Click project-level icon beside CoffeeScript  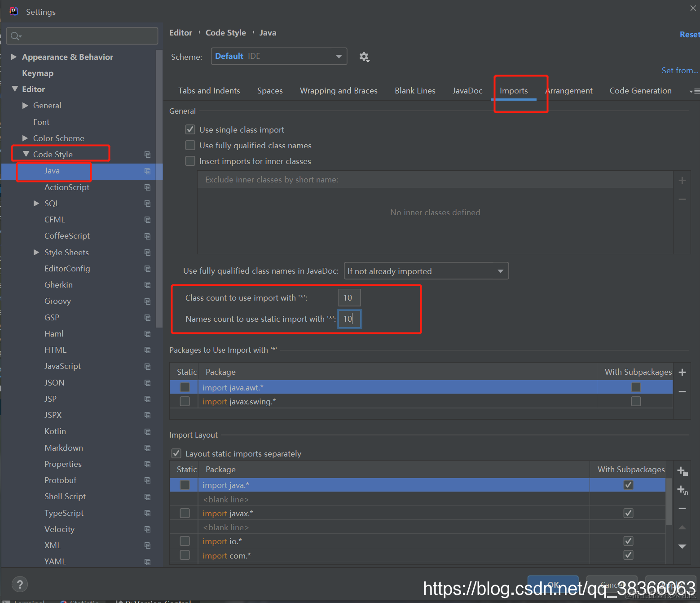pos(147,236)
